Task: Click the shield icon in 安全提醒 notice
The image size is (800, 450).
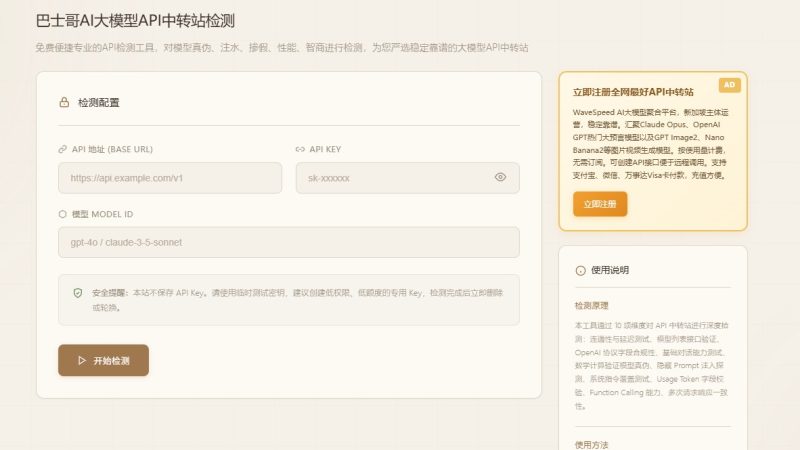Action: click(x=78, y=293)
